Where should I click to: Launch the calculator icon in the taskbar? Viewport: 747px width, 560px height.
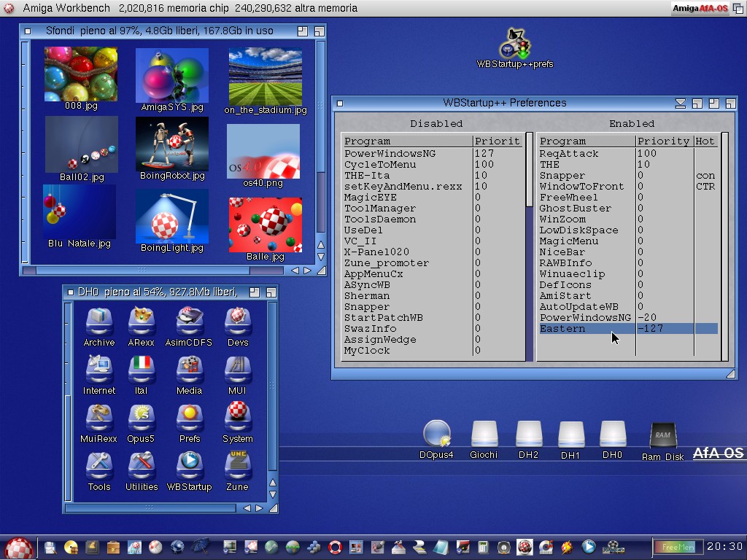(x=482, y=547)
